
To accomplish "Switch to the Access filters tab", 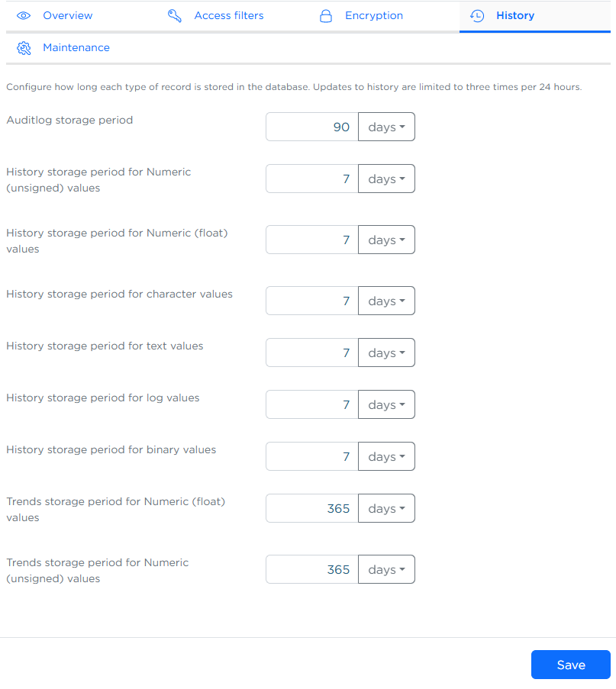I will 228,15.
